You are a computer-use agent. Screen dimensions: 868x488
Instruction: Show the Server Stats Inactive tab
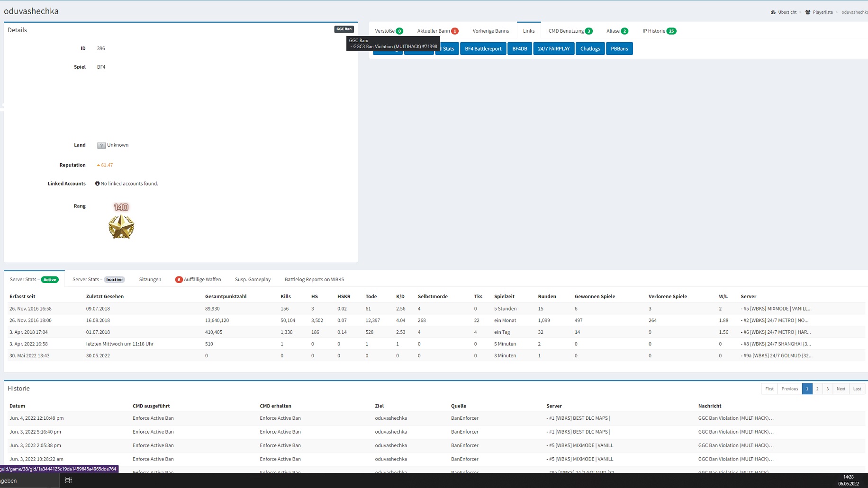(98, 280)
